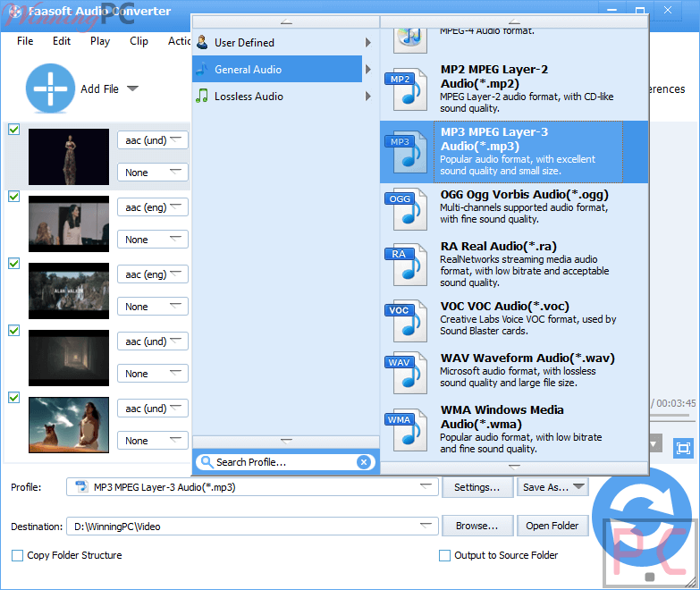Select VOC VOC Audio(*.voc) entry
700x590 pixels.
514,320
